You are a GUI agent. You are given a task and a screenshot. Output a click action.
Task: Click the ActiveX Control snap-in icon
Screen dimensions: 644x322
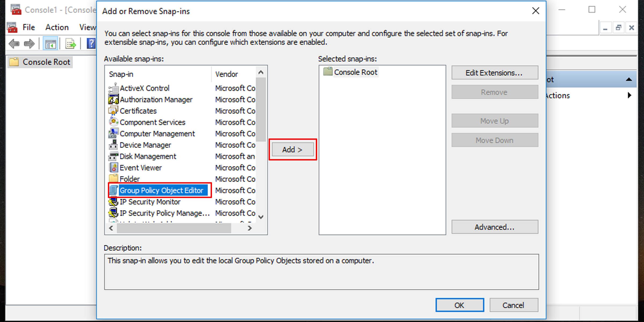coord(113,88)
